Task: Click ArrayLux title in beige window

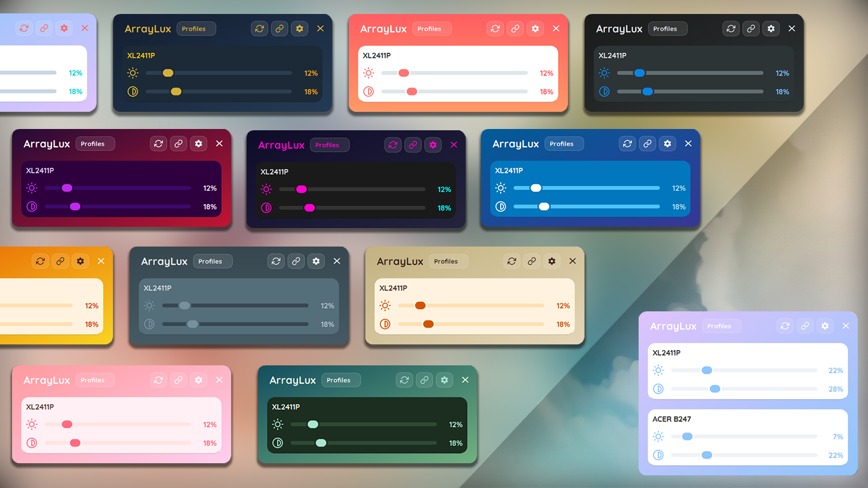Action: pos(400,261)
